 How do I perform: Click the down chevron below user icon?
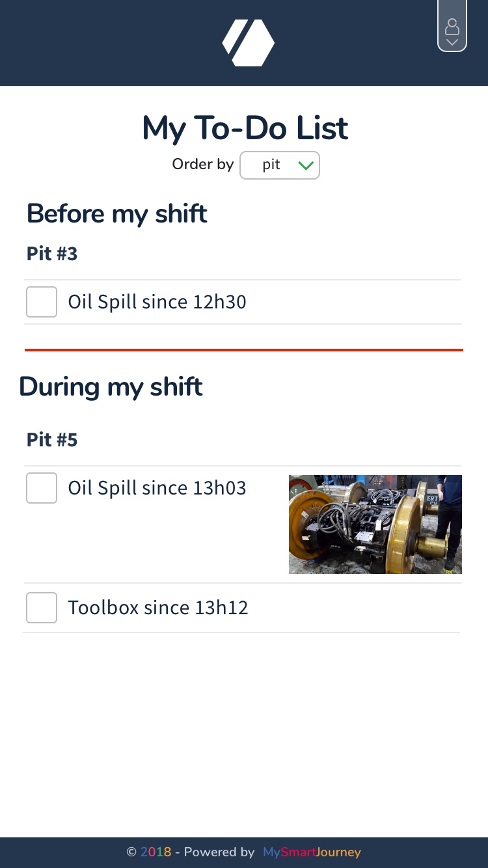pos(452,42)
